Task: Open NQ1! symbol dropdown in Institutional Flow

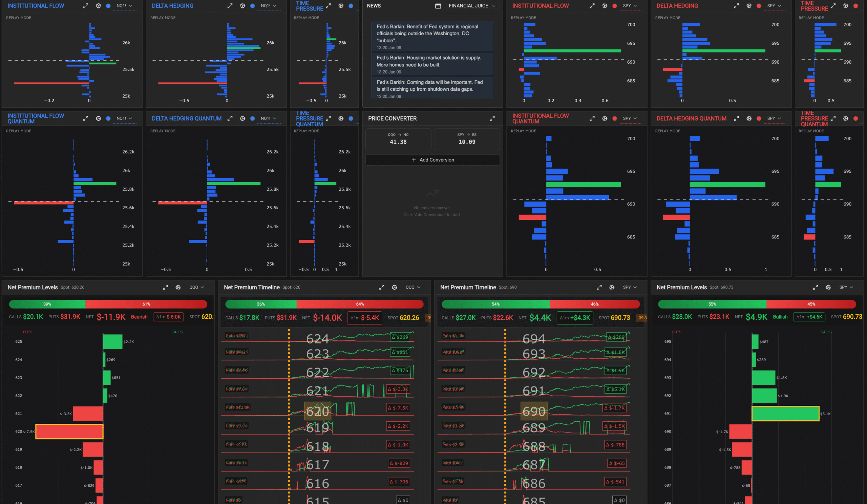Action: tap(124, 6)
